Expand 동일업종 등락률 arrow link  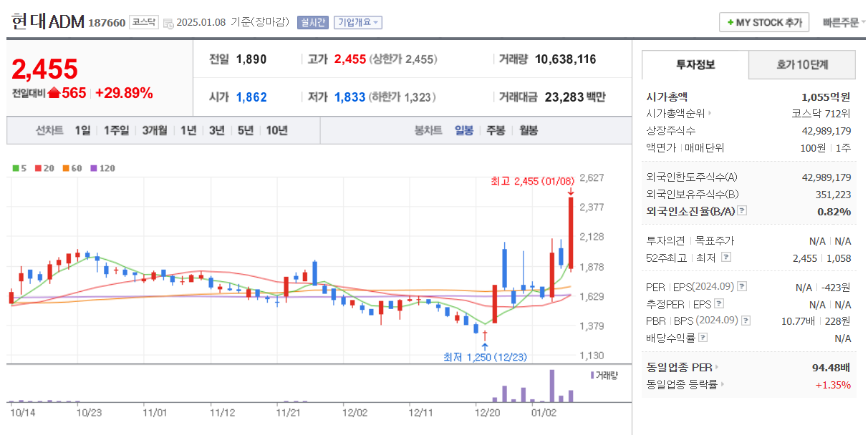coord(722,384)
